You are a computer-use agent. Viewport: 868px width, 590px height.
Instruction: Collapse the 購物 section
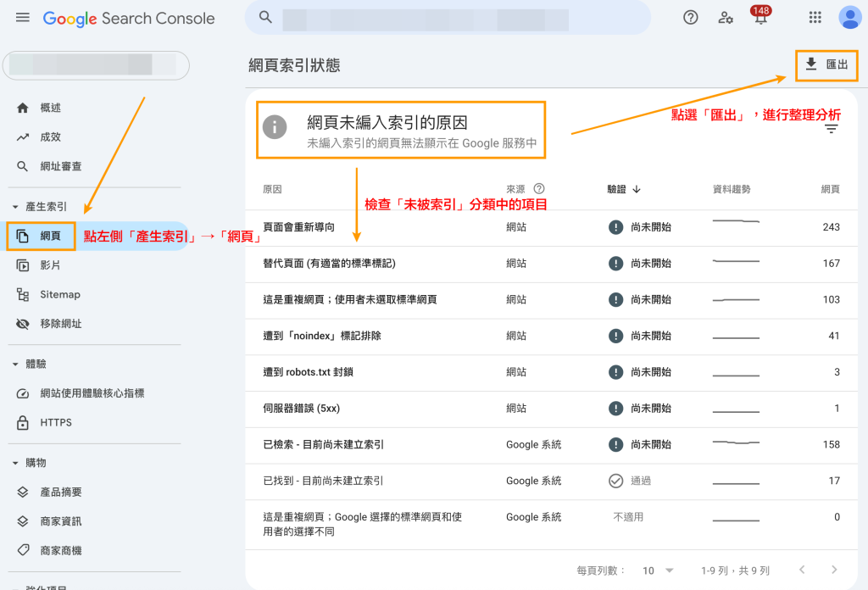coord(15,463)
